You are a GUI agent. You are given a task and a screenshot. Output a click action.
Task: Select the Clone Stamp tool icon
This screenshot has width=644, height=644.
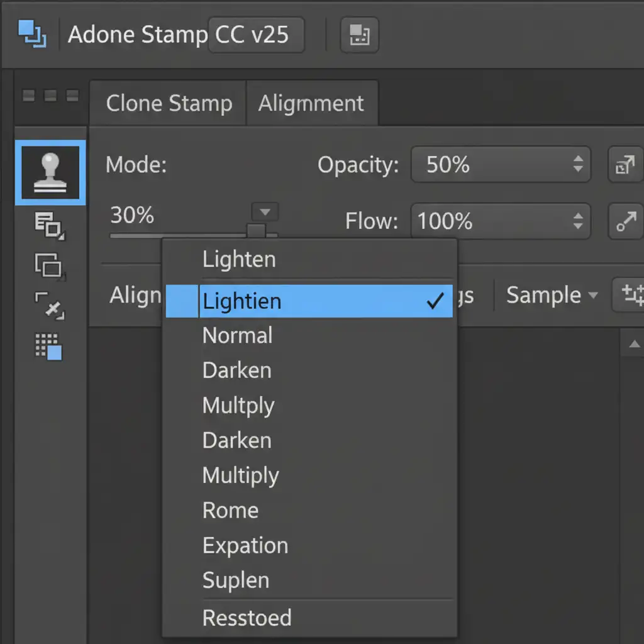coord(50,172)
